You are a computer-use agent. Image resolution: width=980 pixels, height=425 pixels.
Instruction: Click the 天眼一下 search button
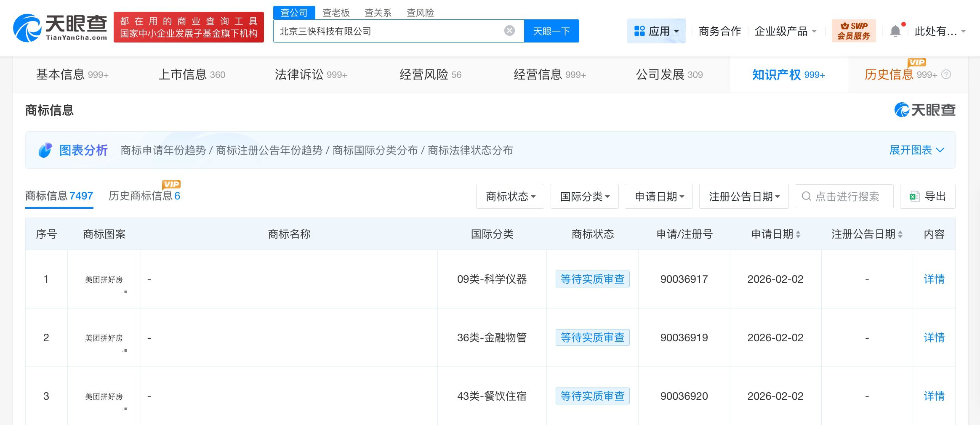(x=551, y=31)
